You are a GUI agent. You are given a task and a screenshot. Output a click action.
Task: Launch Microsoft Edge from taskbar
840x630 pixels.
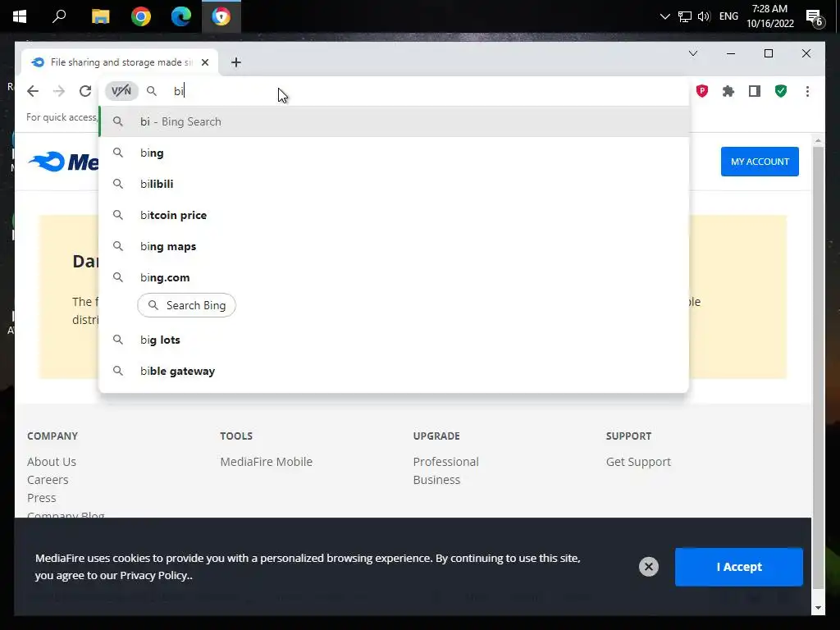(181, 16)
